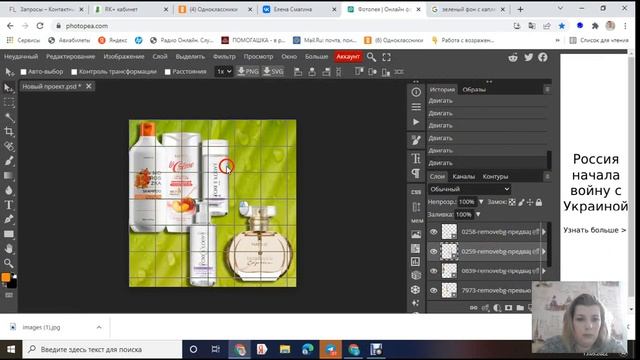Expand the 0259-removebg layer arrow
640x360 pixels.
pyautogui.click(x=544, y=251)
